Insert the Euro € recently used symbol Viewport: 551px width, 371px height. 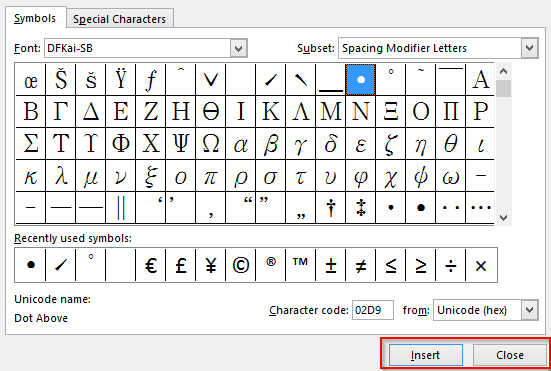pyautogui.click(x=150, y=265)
